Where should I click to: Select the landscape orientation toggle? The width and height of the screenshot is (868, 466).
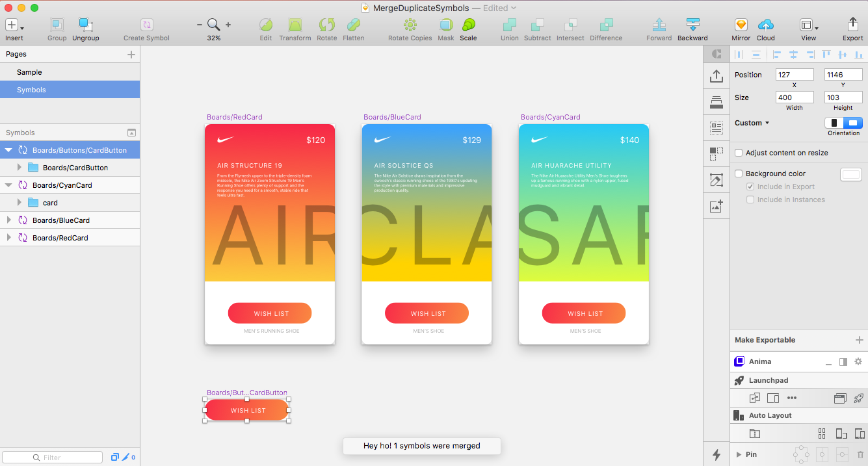pyautogui.click(x=853, y=123)
